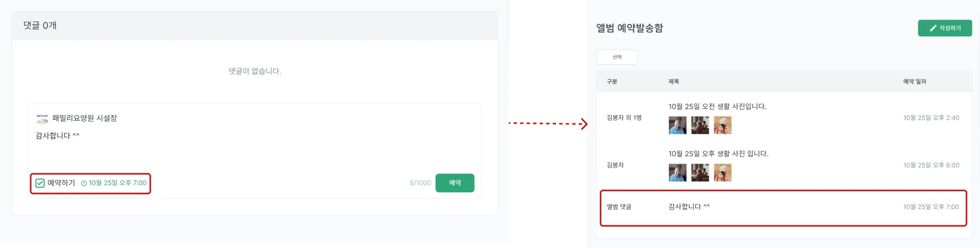Open the 10월 25일 오후 생활 사진 입니다 title

click(x=718, y=154)
